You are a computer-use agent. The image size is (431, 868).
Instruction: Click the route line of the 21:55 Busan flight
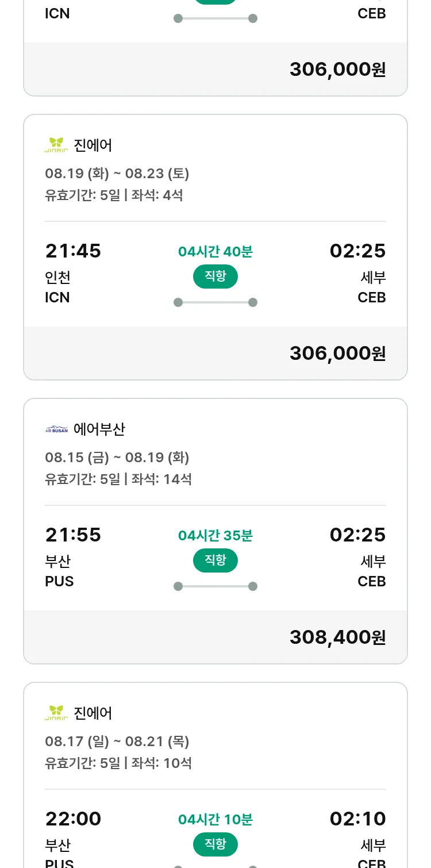pos(215,586)
